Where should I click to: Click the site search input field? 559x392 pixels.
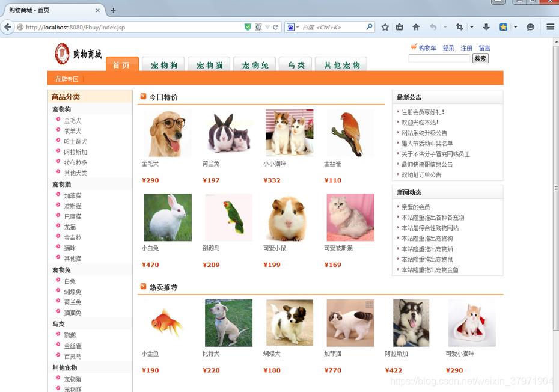coord(439,58)
